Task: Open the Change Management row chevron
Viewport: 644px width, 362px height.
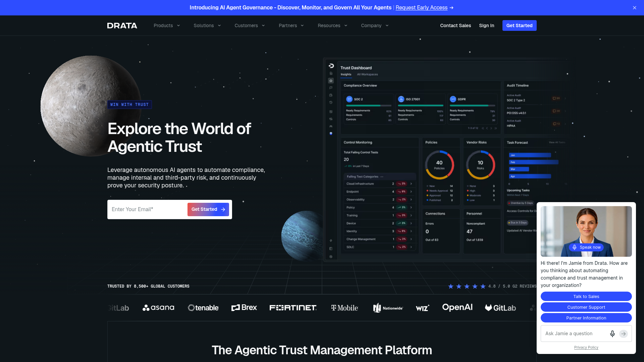Action: (411, 239)
